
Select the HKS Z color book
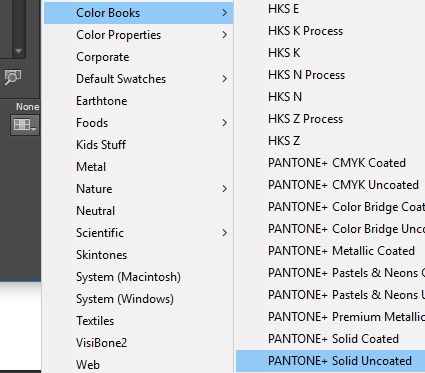pyautogui.click(x=330, y=141)
